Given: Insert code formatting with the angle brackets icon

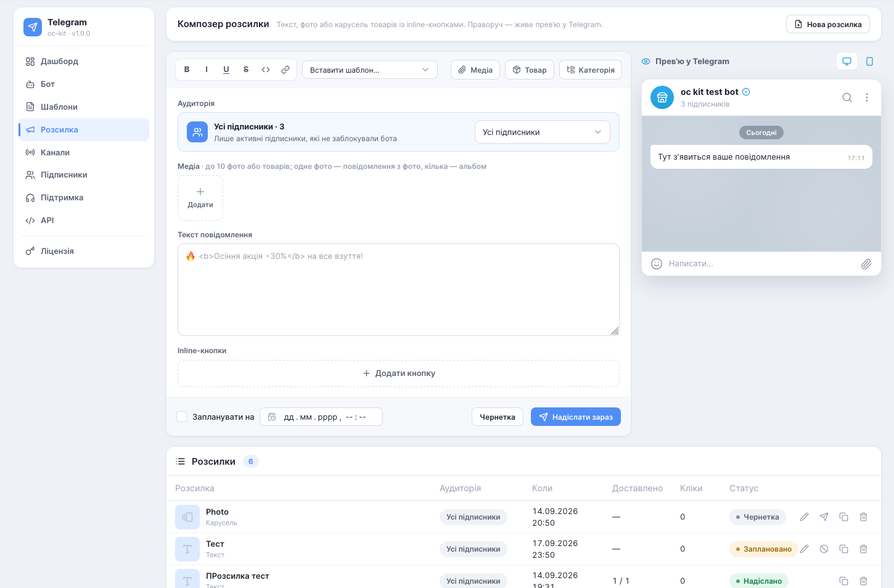Looking at the screenshot, I should [266, 70].
